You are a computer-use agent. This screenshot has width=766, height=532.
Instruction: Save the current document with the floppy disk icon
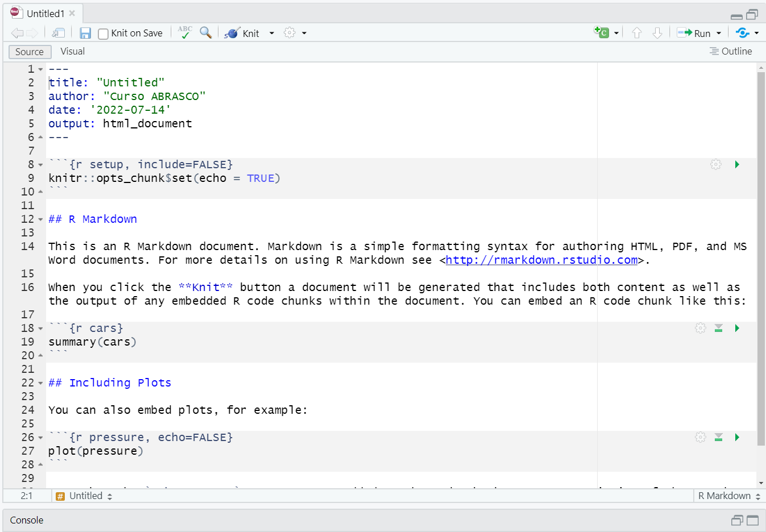pos(85,33)
